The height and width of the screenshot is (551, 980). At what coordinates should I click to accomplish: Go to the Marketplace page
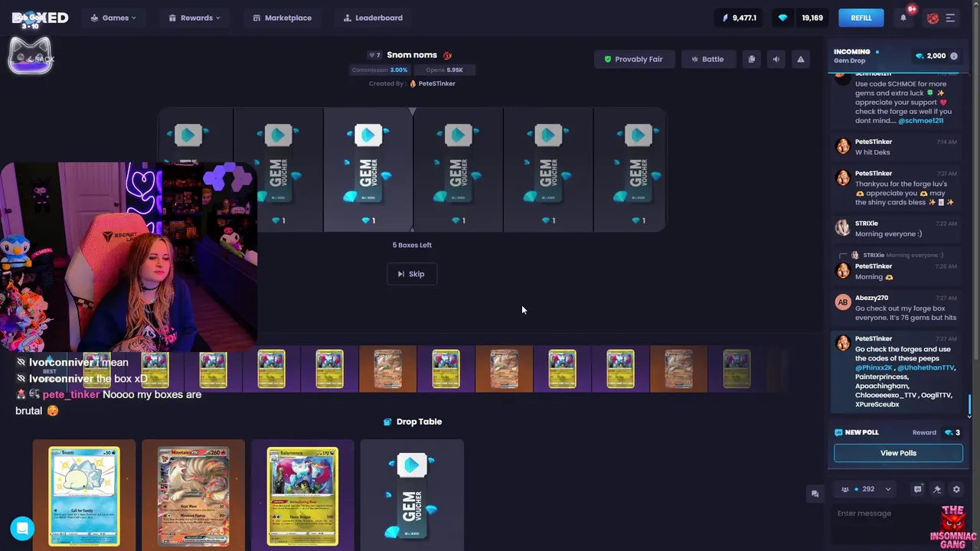pyautogui.click(x=282, y=18)
